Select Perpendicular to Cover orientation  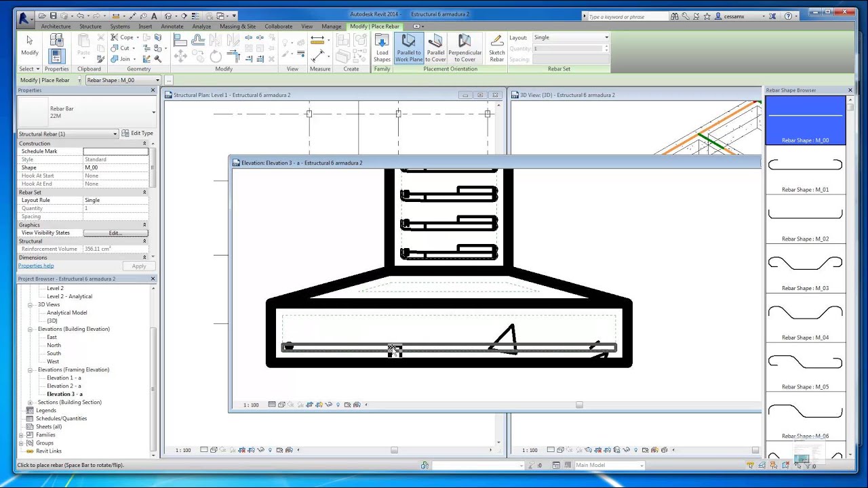465,48
